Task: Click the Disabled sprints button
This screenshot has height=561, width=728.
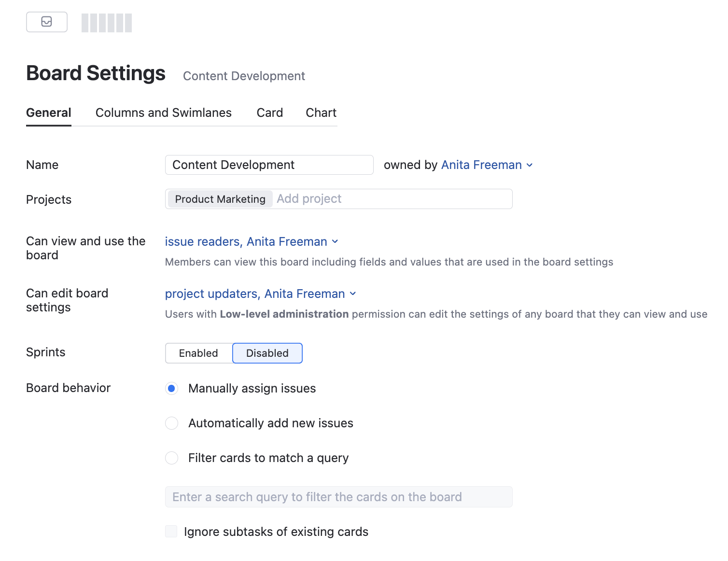Action: 267,353
